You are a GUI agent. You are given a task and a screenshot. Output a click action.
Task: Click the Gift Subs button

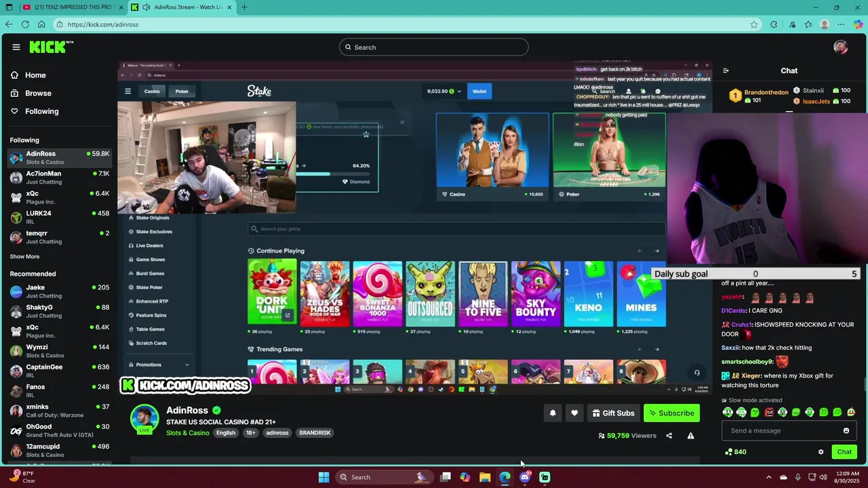[x=613, y=413]
